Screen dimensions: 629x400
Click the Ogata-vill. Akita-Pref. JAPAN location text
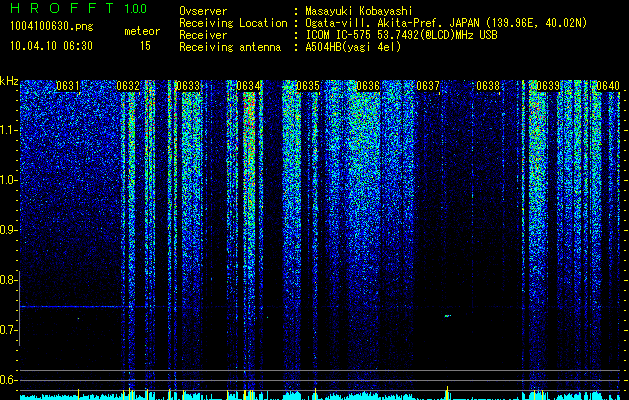[x=446, y=23]
